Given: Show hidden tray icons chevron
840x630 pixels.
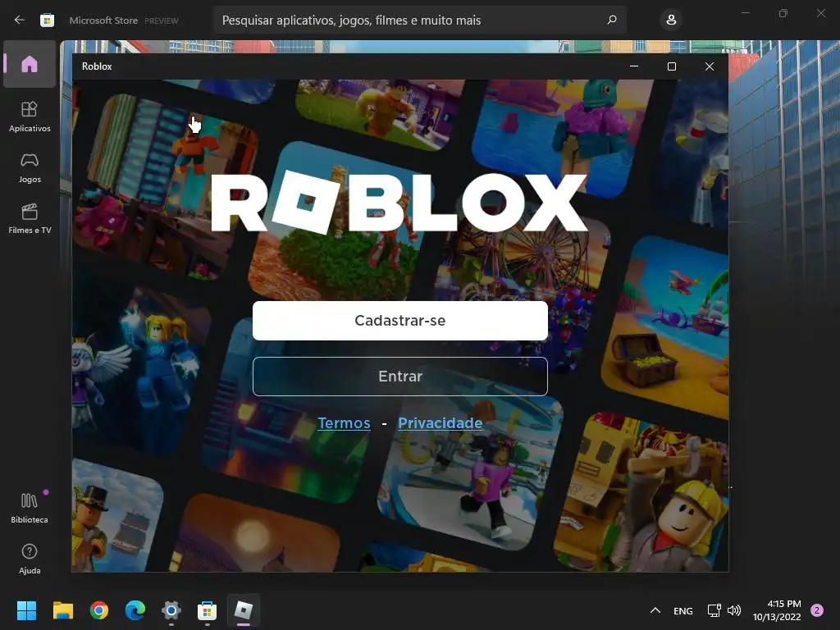Looking at the screenshot, I should [655, 610].
